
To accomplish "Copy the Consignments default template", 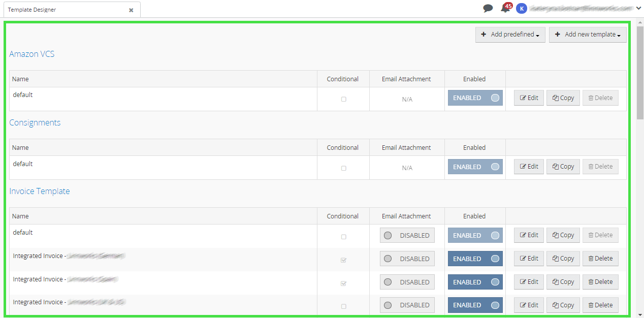I will click(x=563, y=167).
